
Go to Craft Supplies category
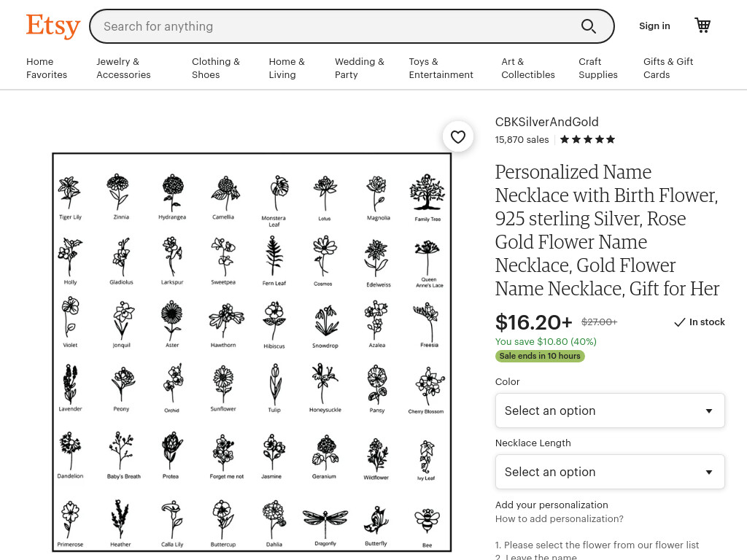pyautogui.click(x=598, y=68)
